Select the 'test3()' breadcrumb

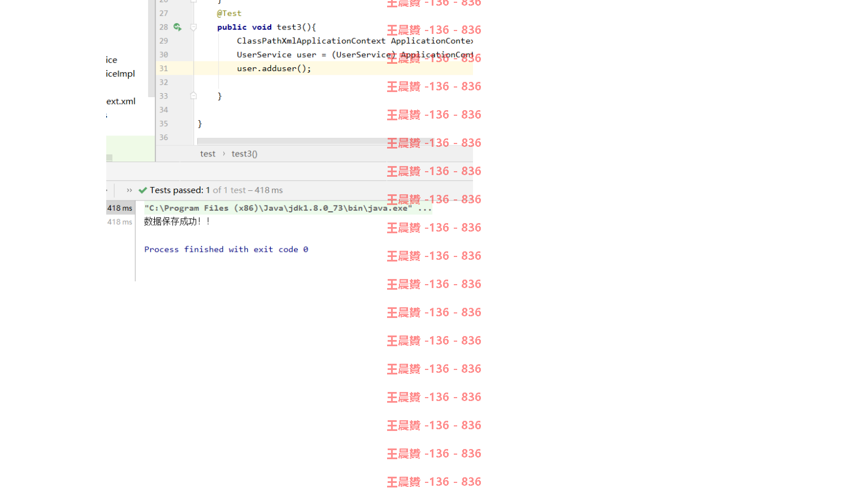[244, 154]
